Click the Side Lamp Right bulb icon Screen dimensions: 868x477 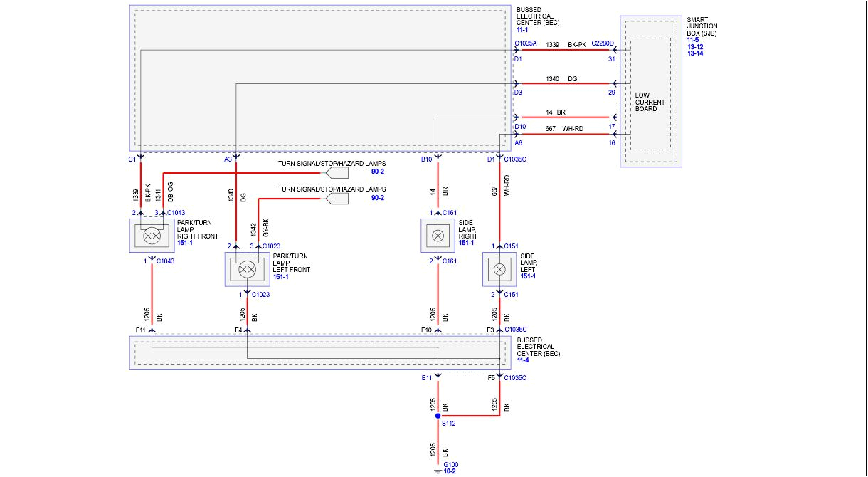(x=439, y=235)
